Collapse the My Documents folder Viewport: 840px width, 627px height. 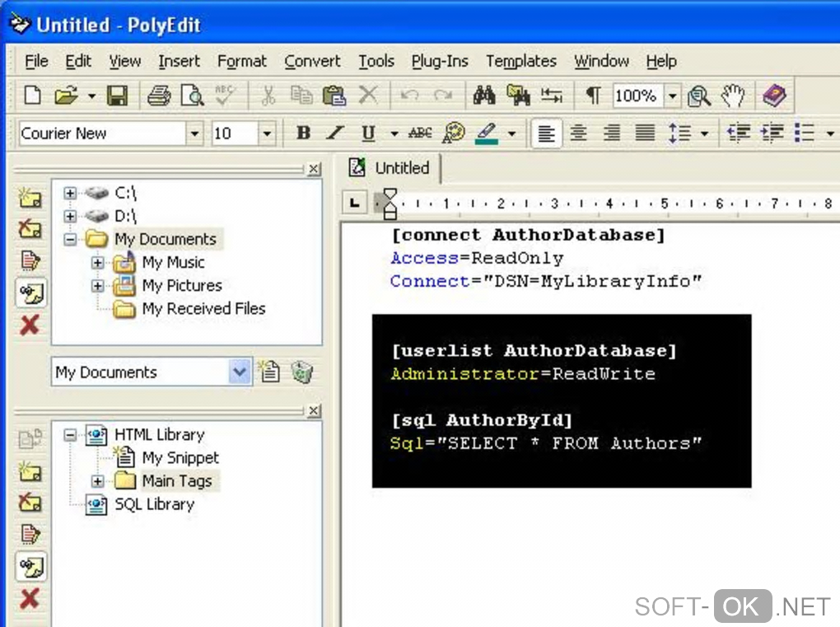(x=70, y=239)
